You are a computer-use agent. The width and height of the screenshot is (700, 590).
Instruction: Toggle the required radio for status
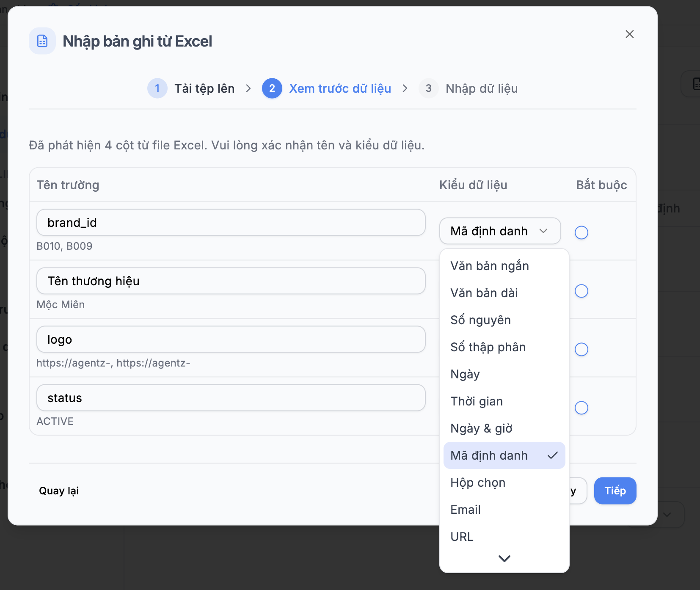point(581,408)
